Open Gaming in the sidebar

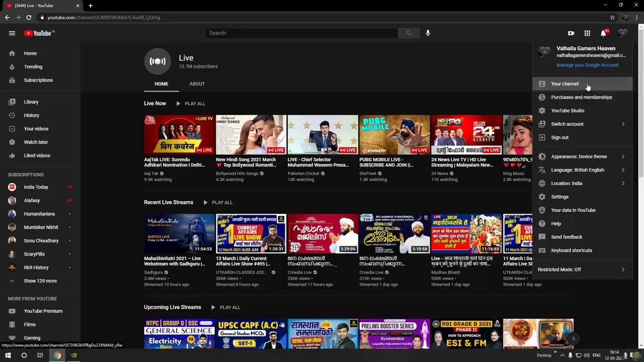[x=40, y=338]
